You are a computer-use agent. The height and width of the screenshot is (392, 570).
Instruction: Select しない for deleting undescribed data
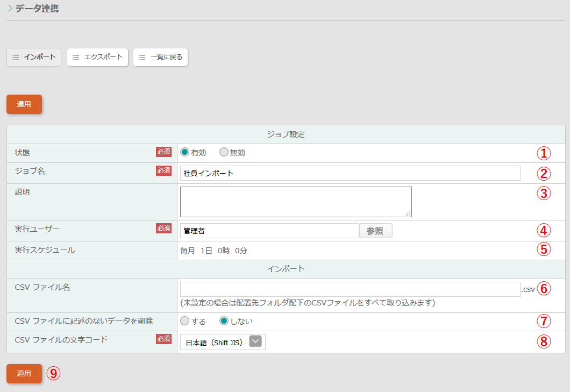click(x=224, y=320)
